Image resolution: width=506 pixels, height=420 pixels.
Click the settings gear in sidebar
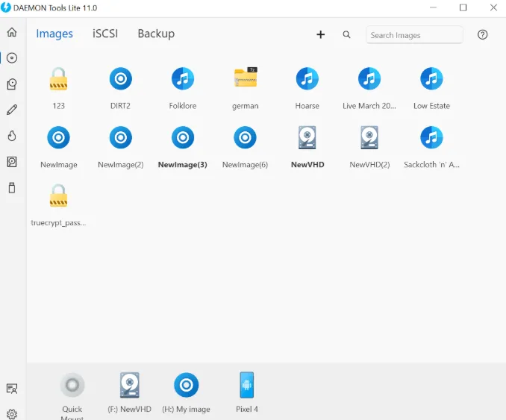(12, 414)
